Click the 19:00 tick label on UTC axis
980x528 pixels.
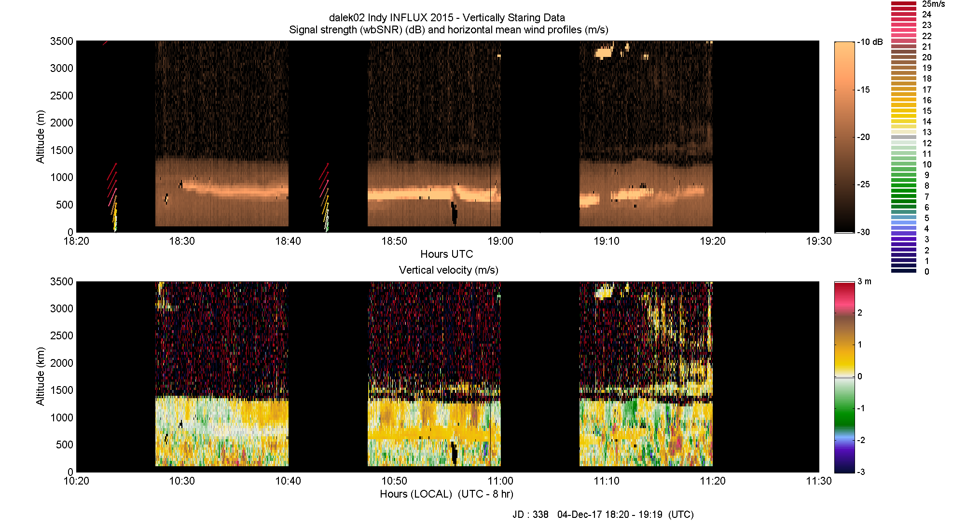(x=500, y=241)
